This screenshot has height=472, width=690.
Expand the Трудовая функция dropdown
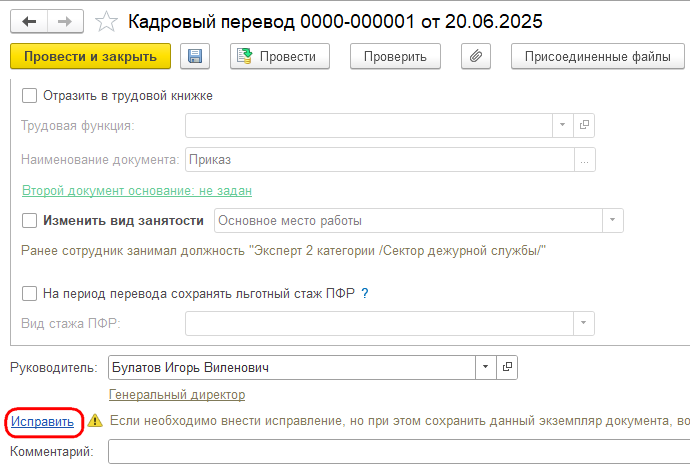(562, 125)
